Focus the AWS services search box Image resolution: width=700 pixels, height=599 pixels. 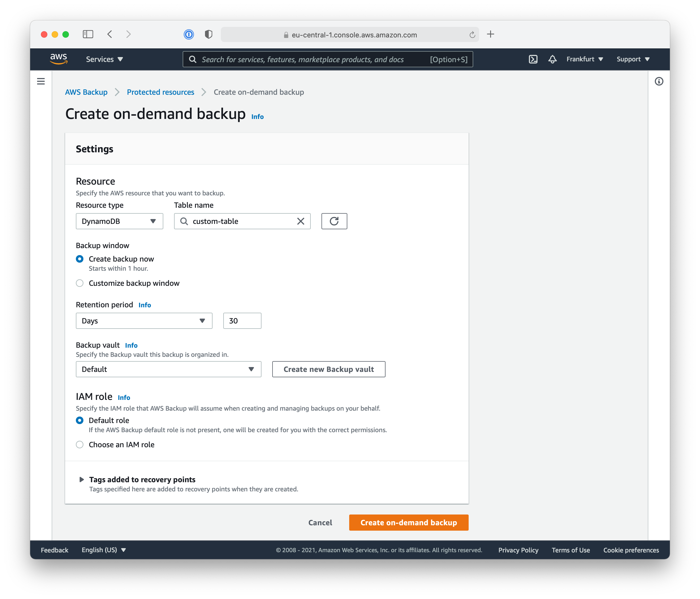(328, 59)
